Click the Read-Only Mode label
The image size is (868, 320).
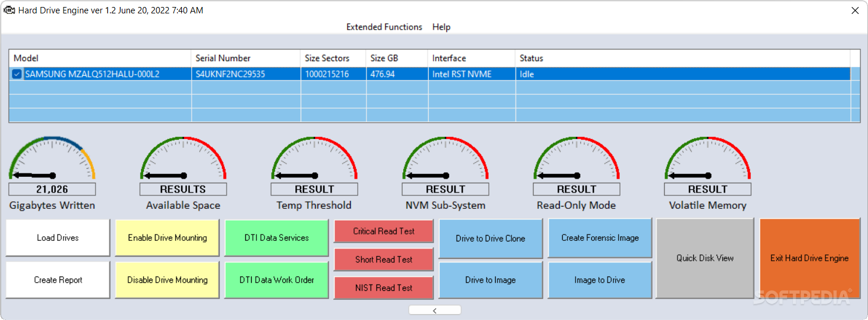point(576,205)
